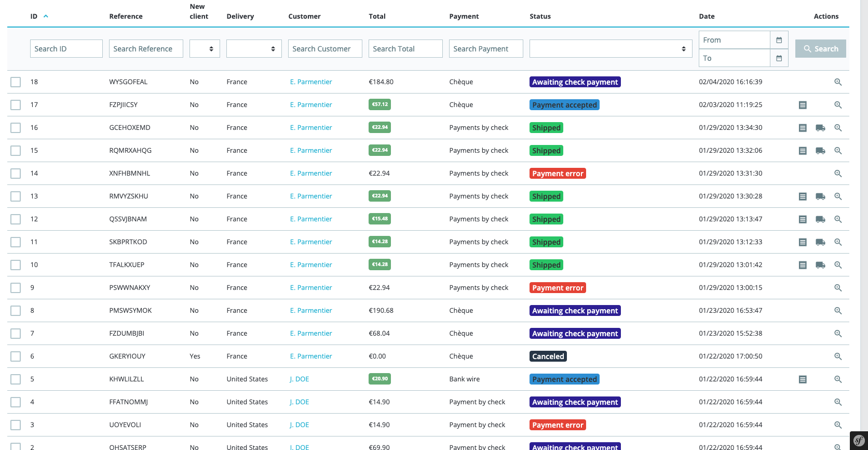Open invoice icon for order FZPJIICSY
The width and height of the screenshot is (868, 450).
(803, 105)
